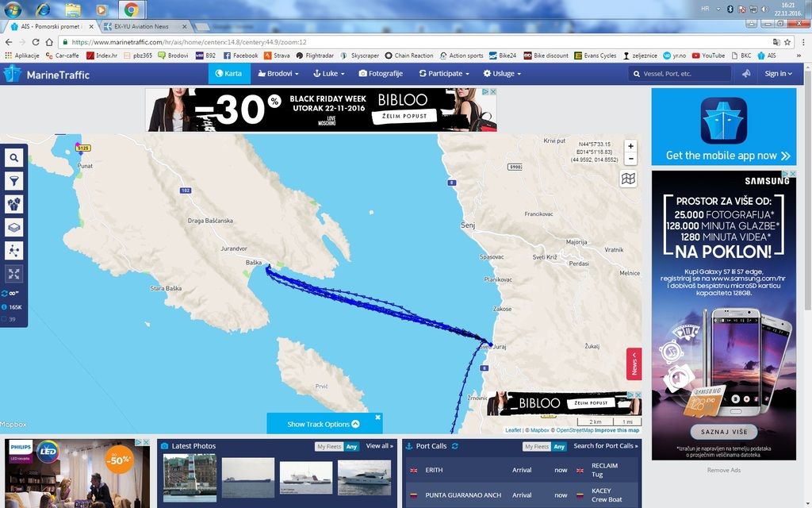Close the Show Track Options bar
Viewport: 812px width, 508px height.
378,418
